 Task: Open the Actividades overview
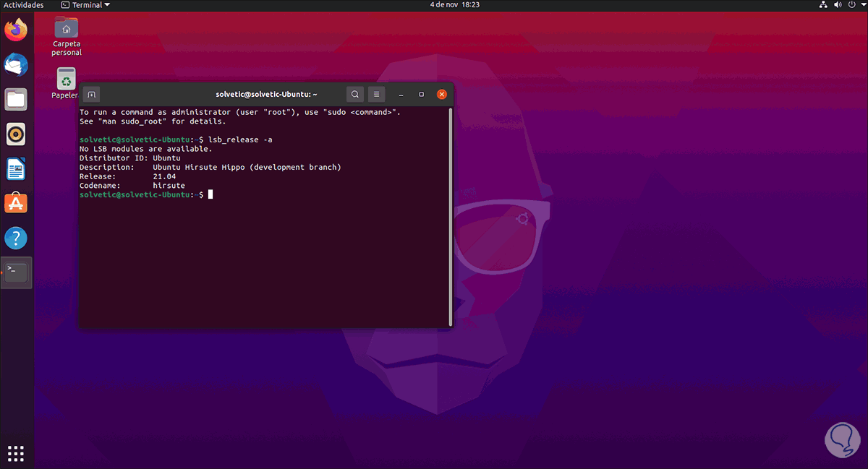[x=24, y=5]
